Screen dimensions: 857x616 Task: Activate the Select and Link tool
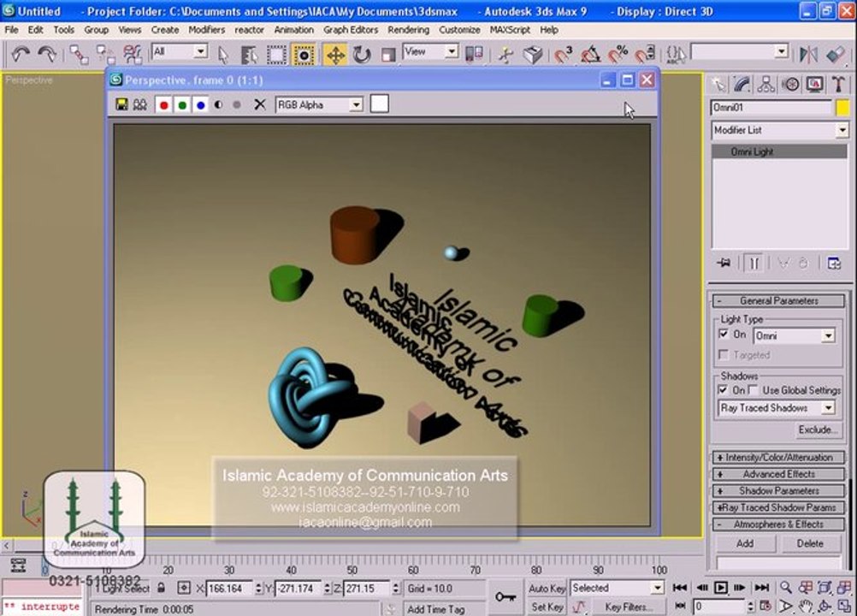[80, 55]
